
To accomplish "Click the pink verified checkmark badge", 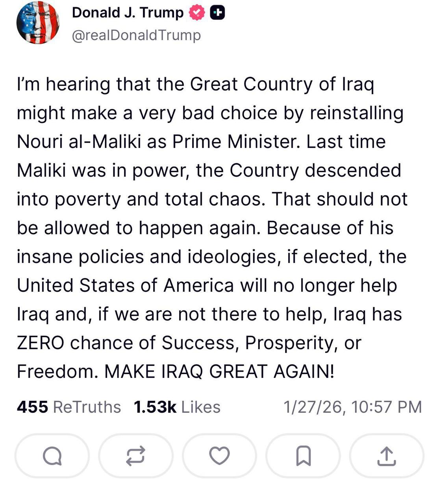I will (x=197, y=13).
